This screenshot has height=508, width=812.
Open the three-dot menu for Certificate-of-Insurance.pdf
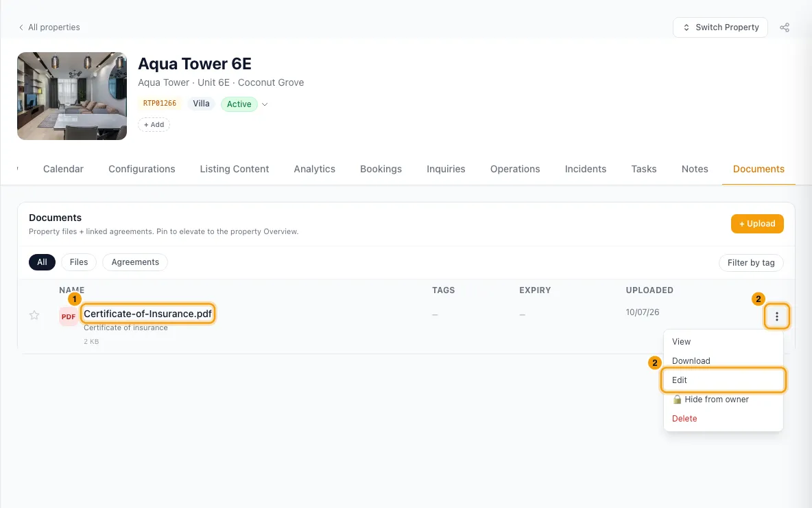(x=776, y=316)
